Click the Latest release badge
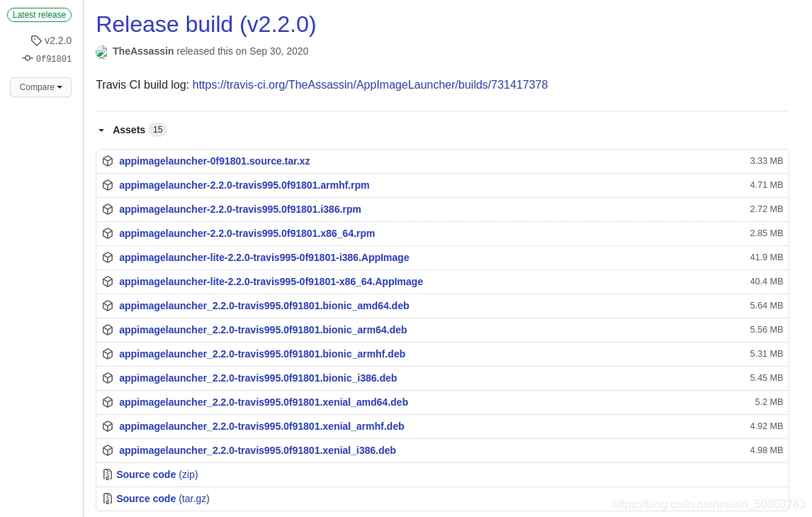Image resolution: width=812 pixels, height=517 pixels. [40, 14]
